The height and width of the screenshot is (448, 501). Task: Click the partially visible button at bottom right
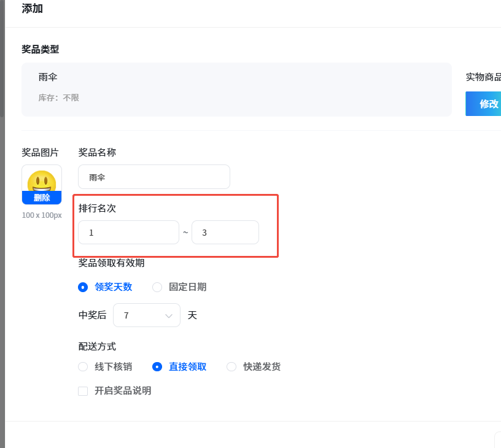(498, 439)
